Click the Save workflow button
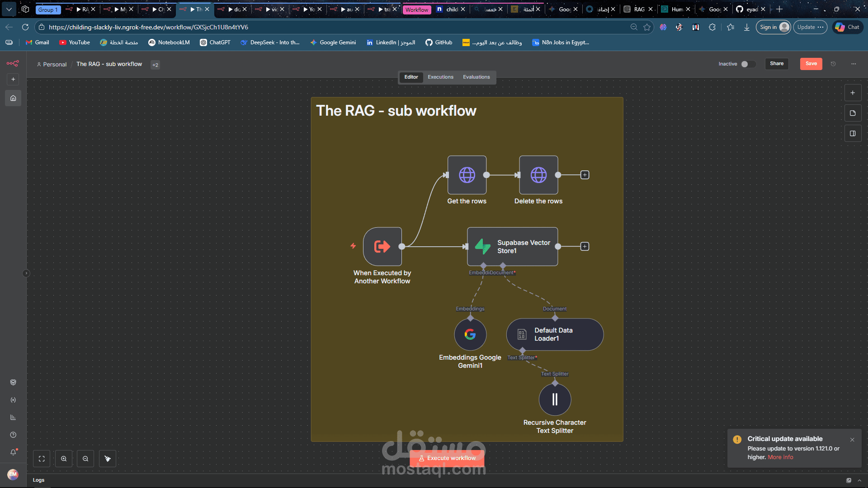The width and height of the screenshot is (868, 488). point(811,64)
